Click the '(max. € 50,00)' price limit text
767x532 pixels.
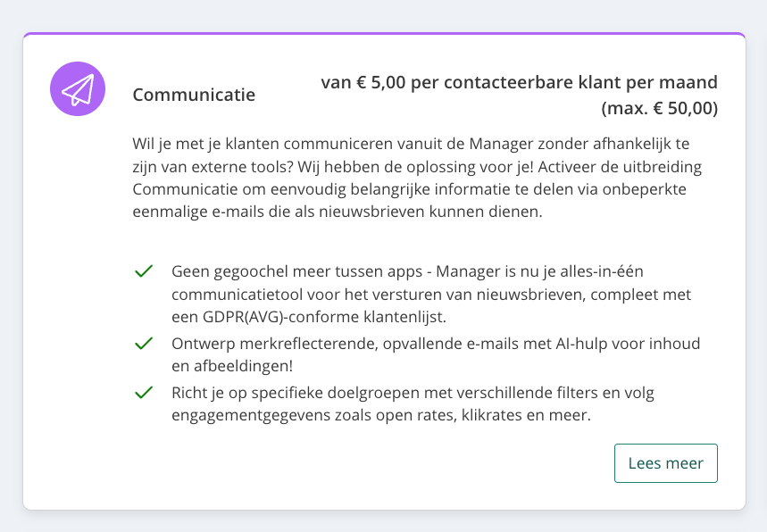coord(659,109)
